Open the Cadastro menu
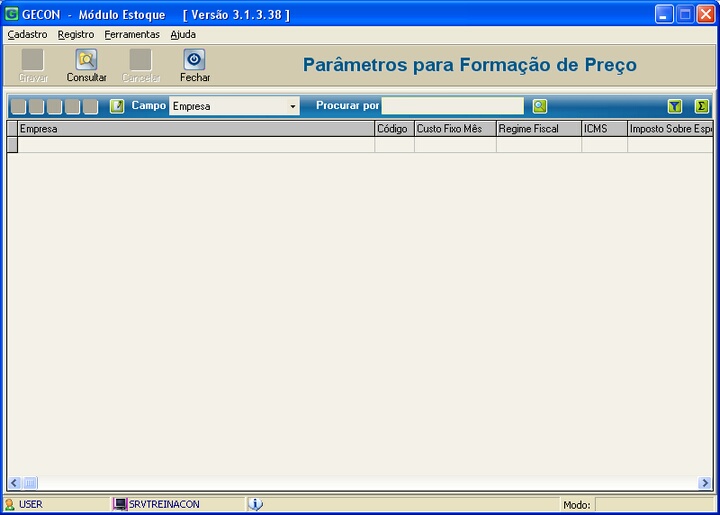This screenshot has width=720, height=515. coord(27,34)
